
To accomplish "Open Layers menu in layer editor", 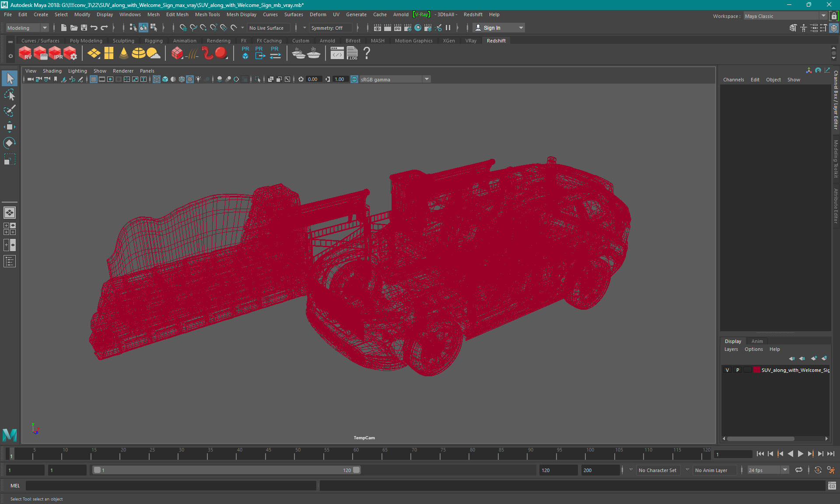I will pyautogui.click(x=731, y=349).
